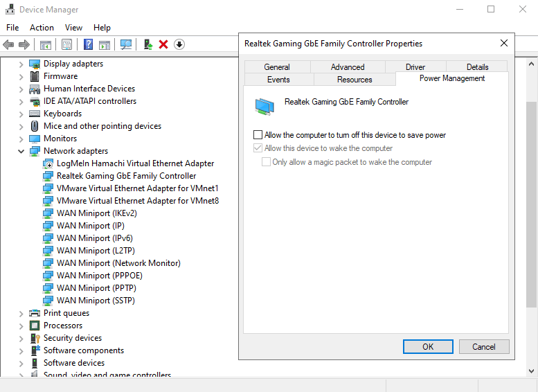
Task: Click the Back arrow toolbar icon
Action: tap(8, 44)
